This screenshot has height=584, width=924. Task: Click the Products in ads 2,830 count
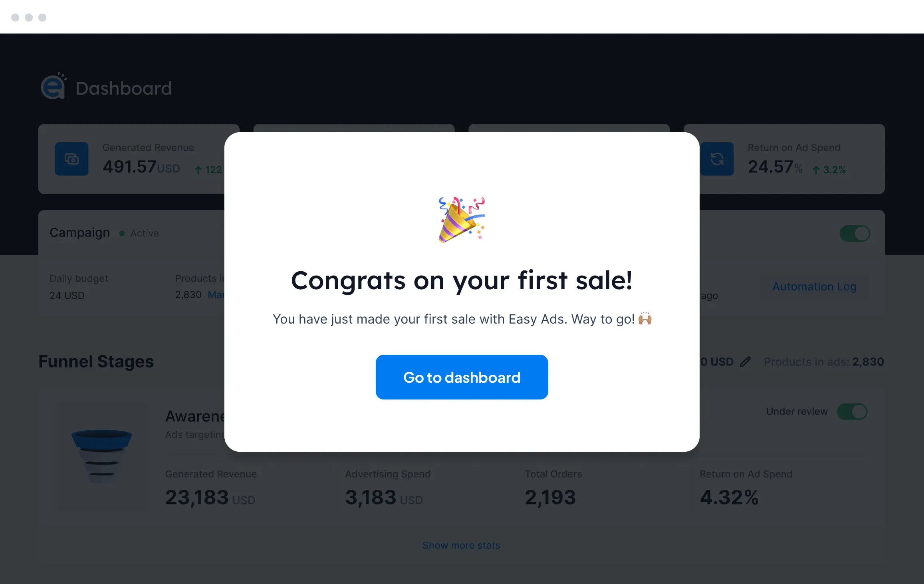(x=868, y=362)
